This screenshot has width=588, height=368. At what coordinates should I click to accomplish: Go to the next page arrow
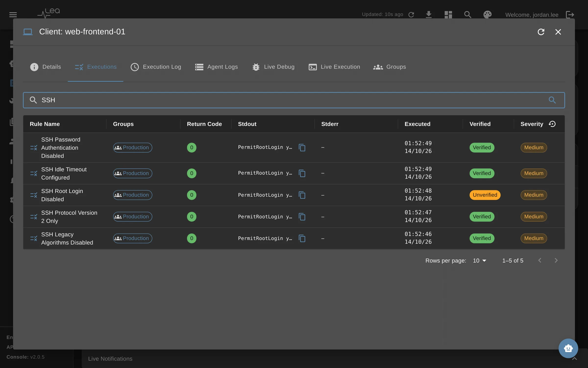click(556, 261)
